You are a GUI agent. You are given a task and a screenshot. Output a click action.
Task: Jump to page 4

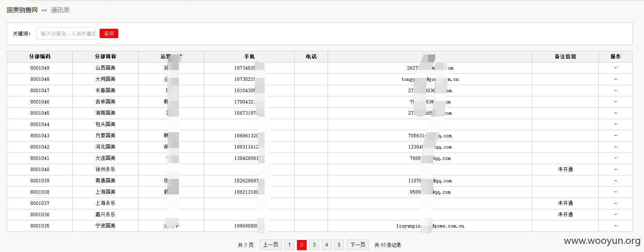click(326, 245)
